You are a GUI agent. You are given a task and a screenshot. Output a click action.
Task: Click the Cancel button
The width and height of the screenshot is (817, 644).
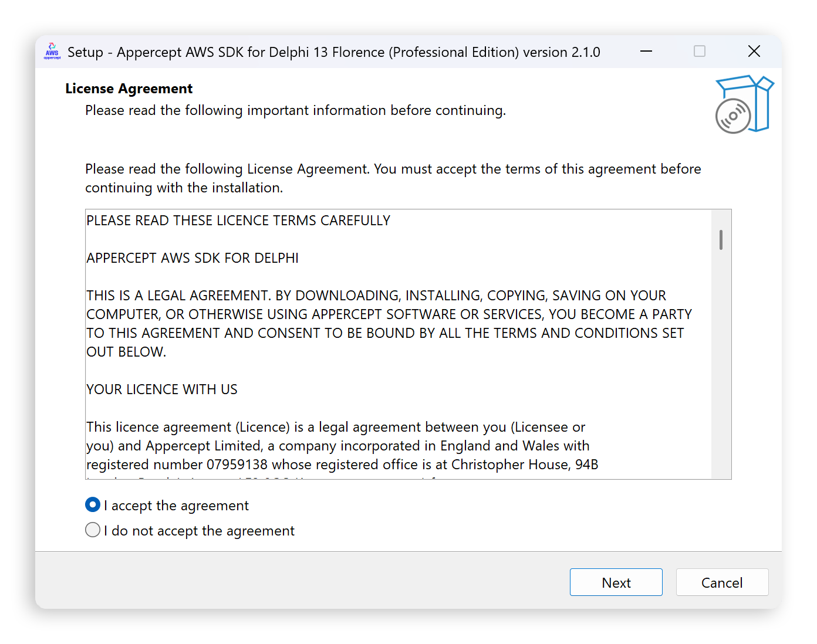point(722,582)
